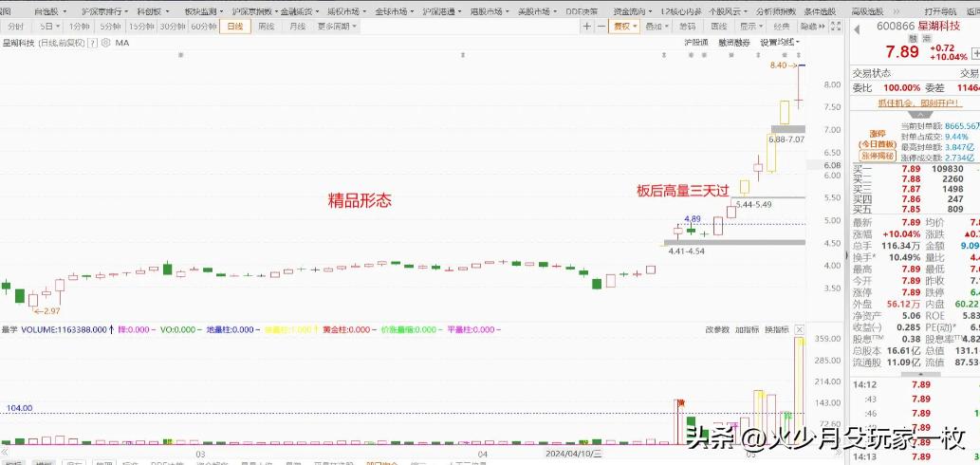Switch to 30分钟 period
Viewport: 980px width, 465px height.
click(x=172, y=27)
